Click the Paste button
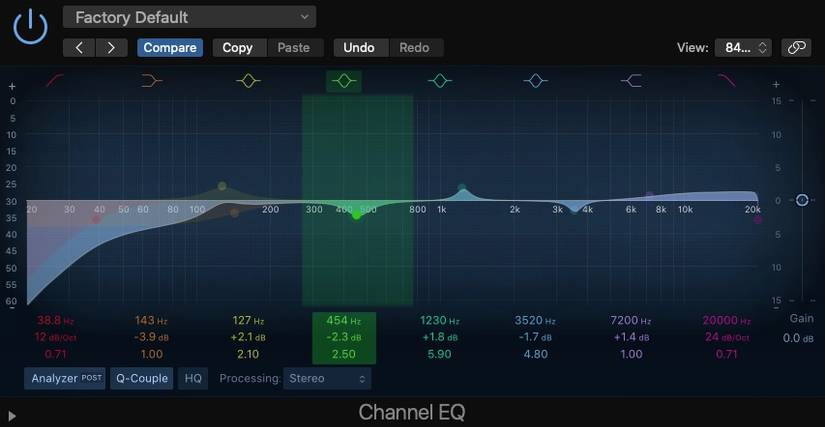The width and height of the screenshot is (825, 427). (x=294, y=48)
